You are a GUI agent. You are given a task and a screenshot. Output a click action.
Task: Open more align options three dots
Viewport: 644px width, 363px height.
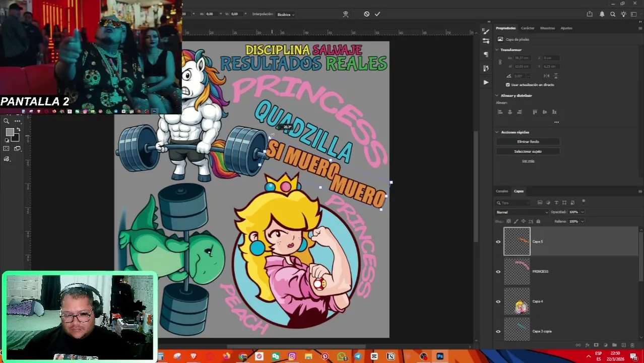[x=556, y=122]
